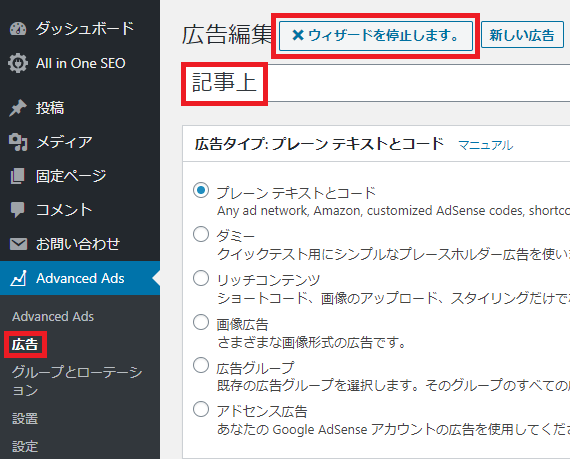This screenshot has height=459, width=570.
Task: Open 広告 submenu item
Action: click(25, 345)
